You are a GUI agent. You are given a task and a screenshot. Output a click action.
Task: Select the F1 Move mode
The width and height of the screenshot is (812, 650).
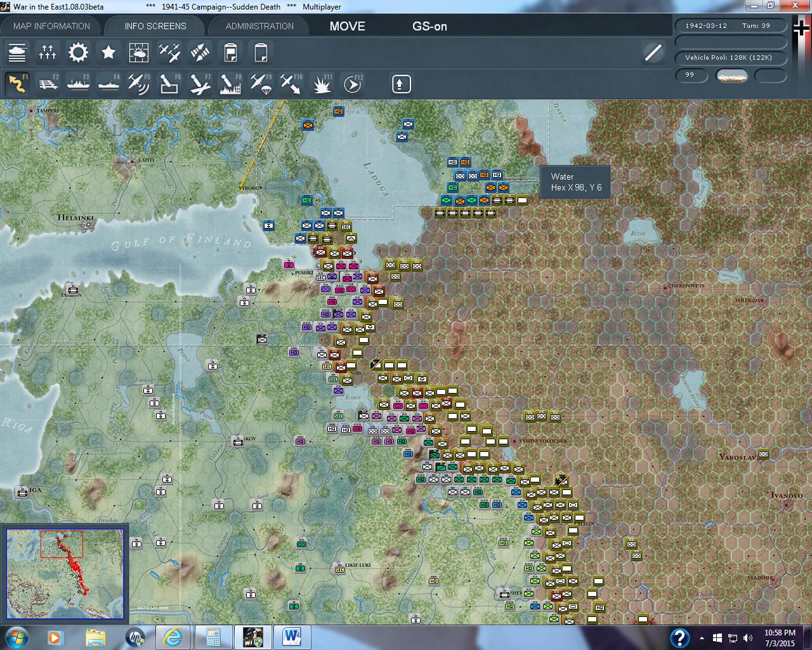pyautogui.click(x=17, y=84)
